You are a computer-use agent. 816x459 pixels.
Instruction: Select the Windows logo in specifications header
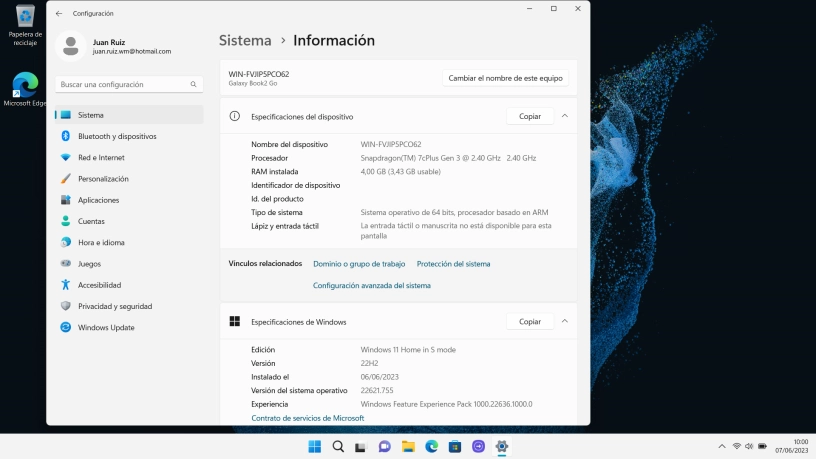click(235, 321)
